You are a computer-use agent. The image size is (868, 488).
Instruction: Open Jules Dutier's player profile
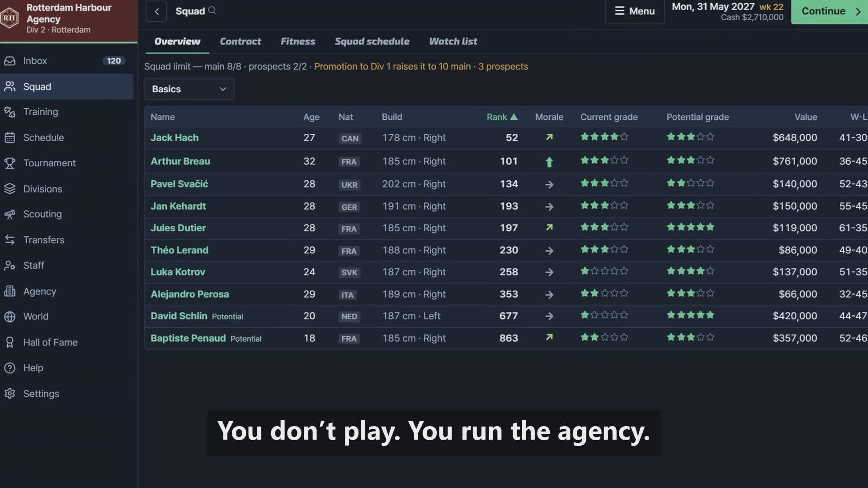[x=178, y=228]
